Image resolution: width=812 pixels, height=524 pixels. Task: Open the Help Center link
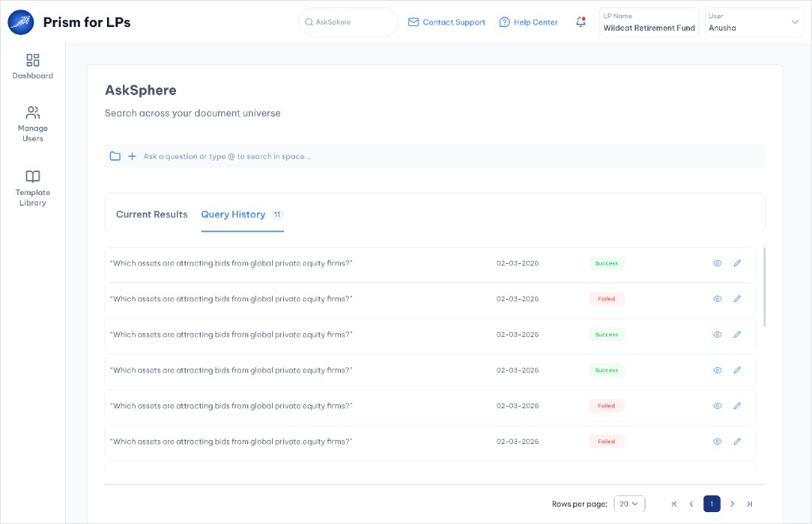pos(528,22)
